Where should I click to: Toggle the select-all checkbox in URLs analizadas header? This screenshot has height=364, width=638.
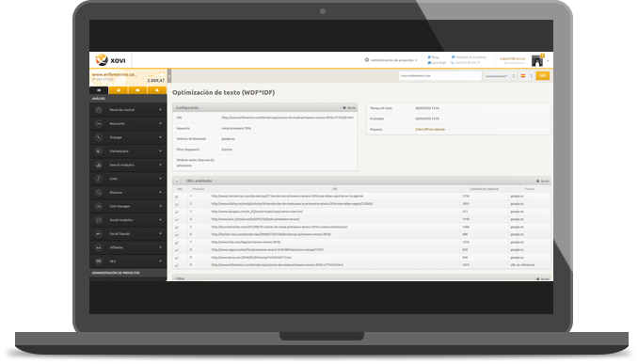click(178, 181)
